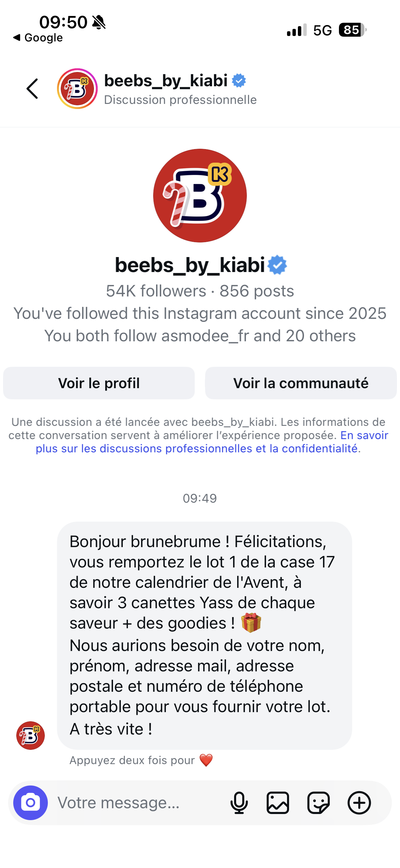Tap the red heart reaction hint

point(206,760)
